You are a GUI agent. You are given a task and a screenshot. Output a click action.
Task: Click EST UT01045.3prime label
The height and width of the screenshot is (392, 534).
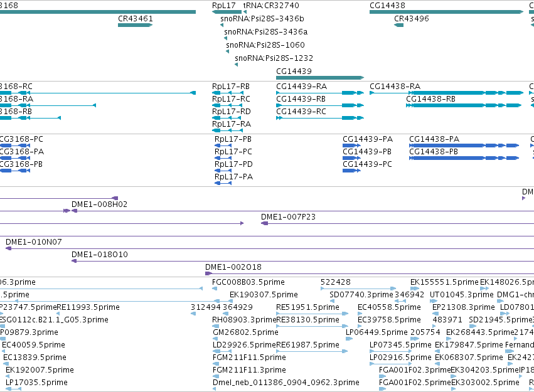(461, 295)
